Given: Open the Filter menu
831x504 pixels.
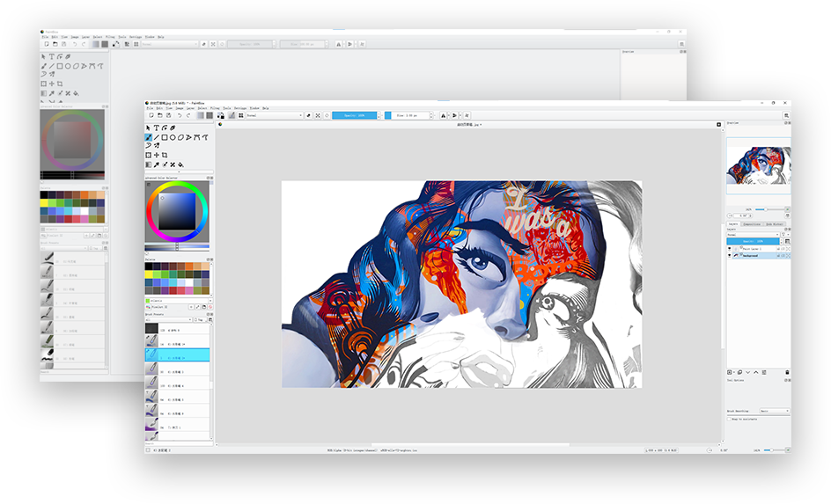Looking at the screenshot, I should coord(215,108).
